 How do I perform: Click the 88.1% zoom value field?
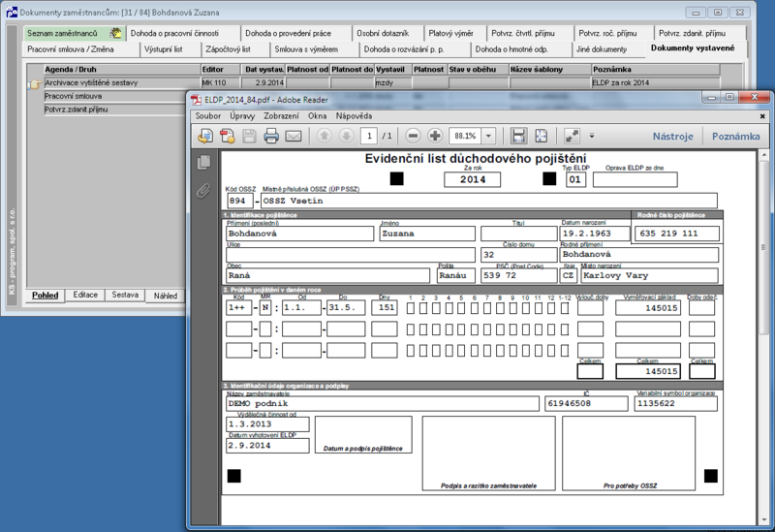pyautogui.click(x=465, y=136)
